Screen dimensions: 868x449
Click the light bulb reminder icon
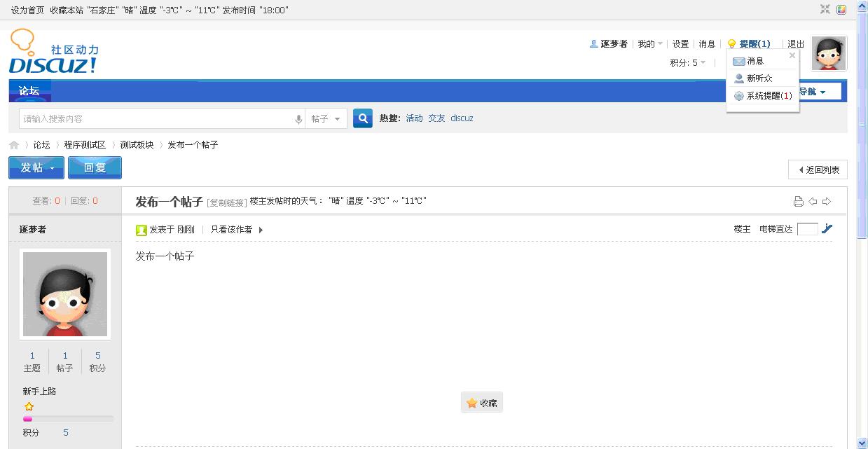point(732,44)
